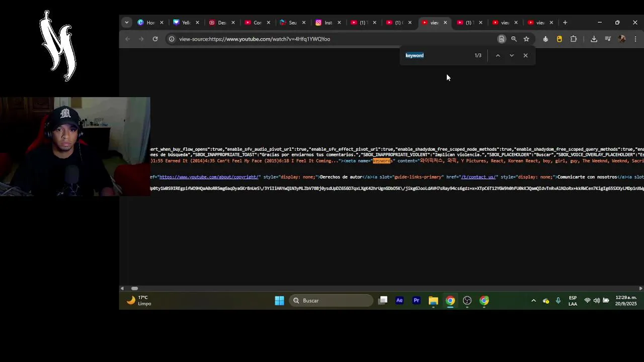Screen dimensions: 644x362
Task: Show Chrome downloads
Action: click(x=594, y=39)
